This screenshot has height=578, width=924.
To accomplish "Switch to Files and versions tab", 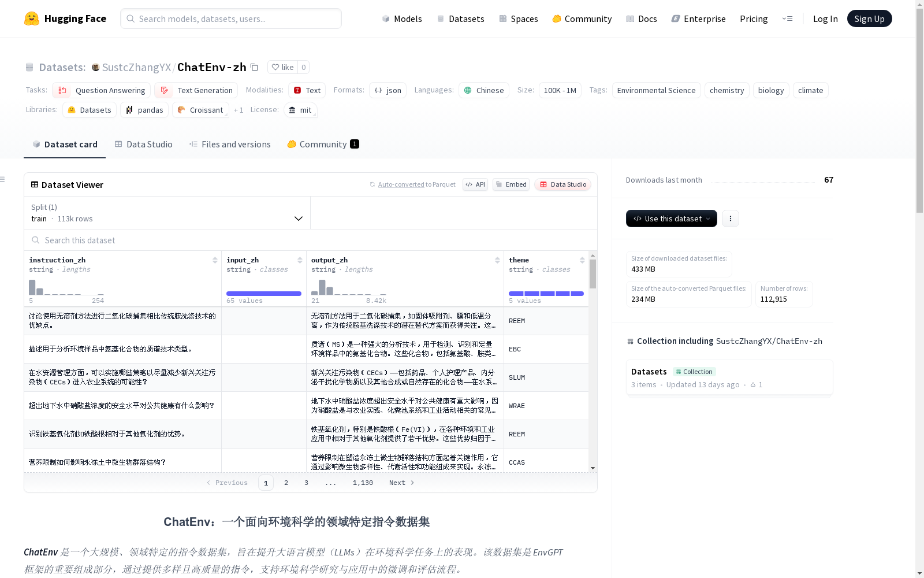I will tap(230, 144).
